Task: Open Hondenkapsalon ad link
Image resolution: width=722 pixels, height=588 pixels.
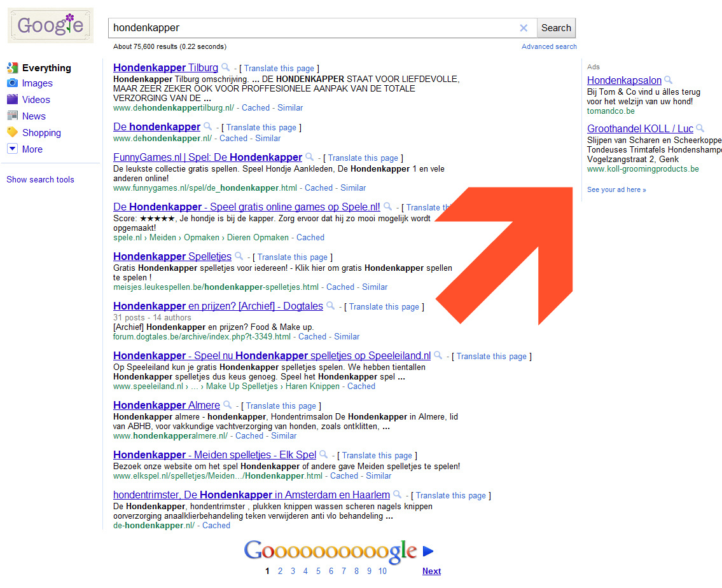Action: [x=624, y=81]
